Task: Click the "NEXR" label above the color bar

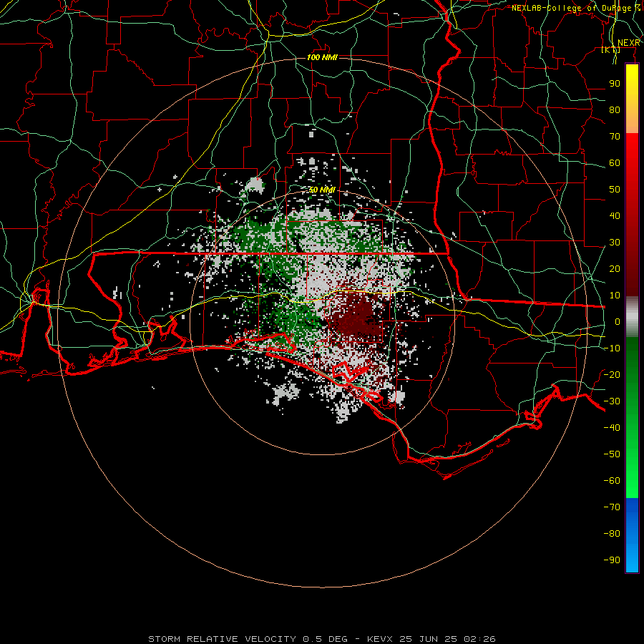Action: pos(629,43)
